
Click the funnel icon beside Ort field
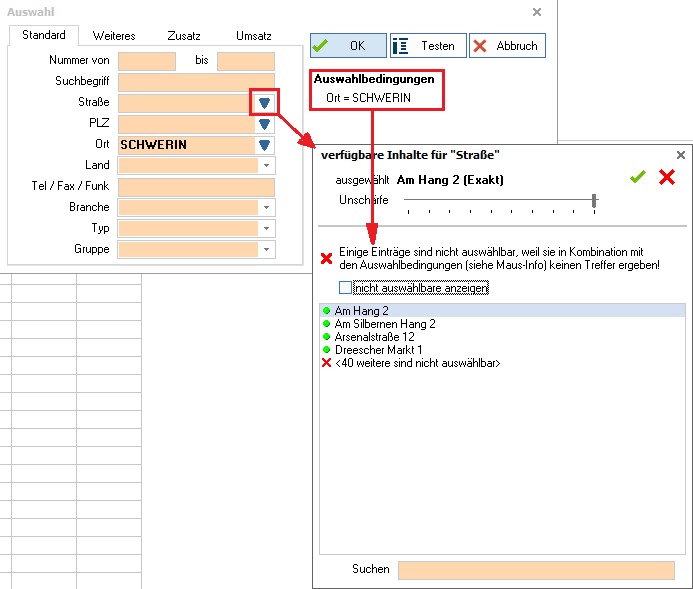pos(264,145)
